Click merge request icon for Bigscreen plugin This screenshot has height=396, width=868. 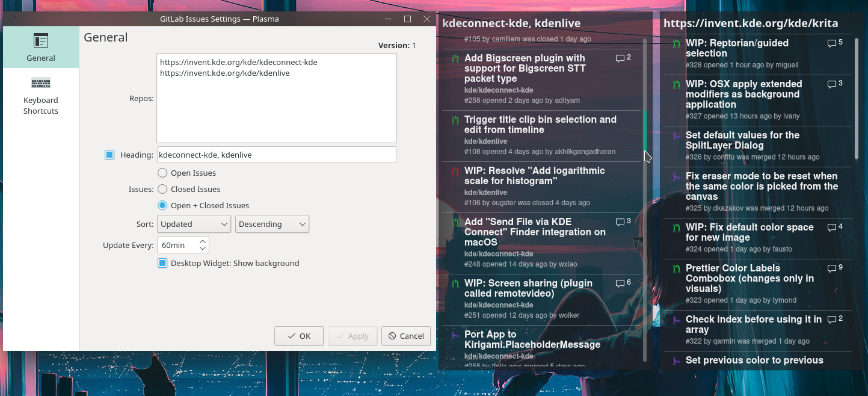click(x=455, y=60)
